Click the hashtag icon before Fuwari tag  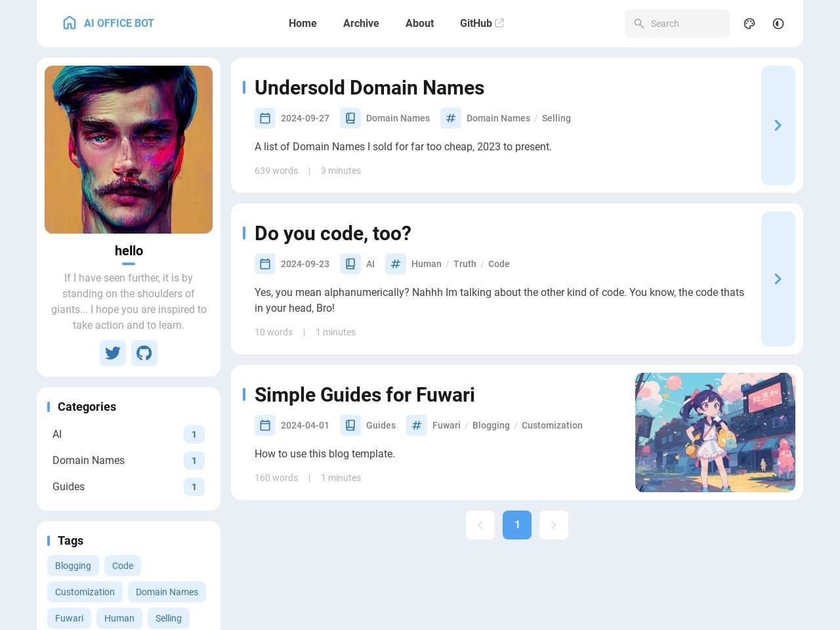(x=417, y=425)
